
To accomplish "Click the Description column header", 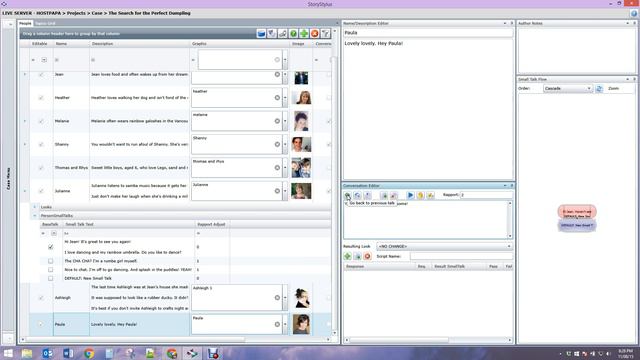I will (140, 44).
